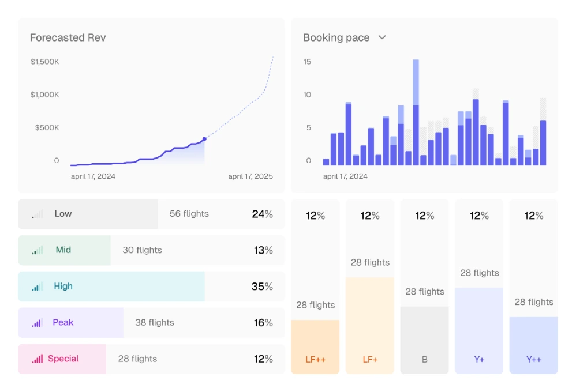Select the B gray column card
Image resolution: width=576 pixels, height=392 pixels.
click(x=425, y=287)
